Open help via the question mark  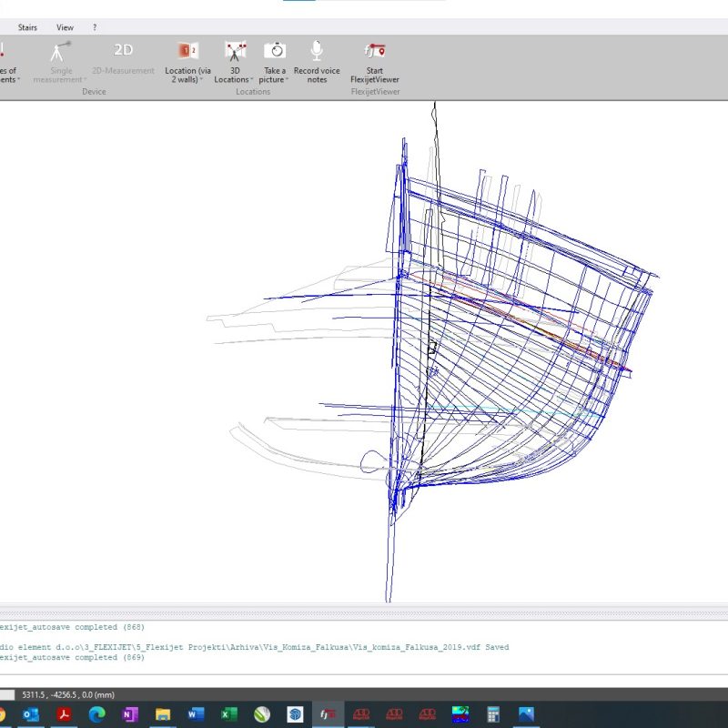coord(95,27)
